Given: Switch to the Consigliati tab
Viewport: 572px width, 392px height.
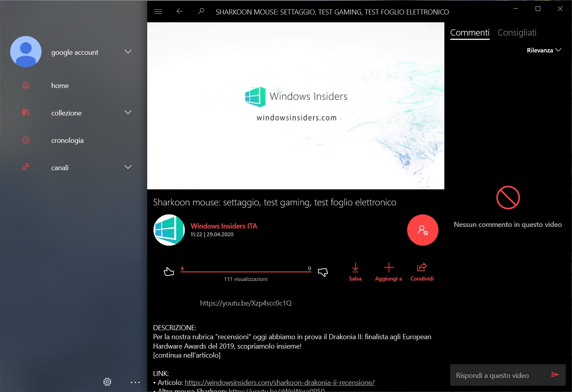Looking at the screenshot, I should tap(517, 33).
